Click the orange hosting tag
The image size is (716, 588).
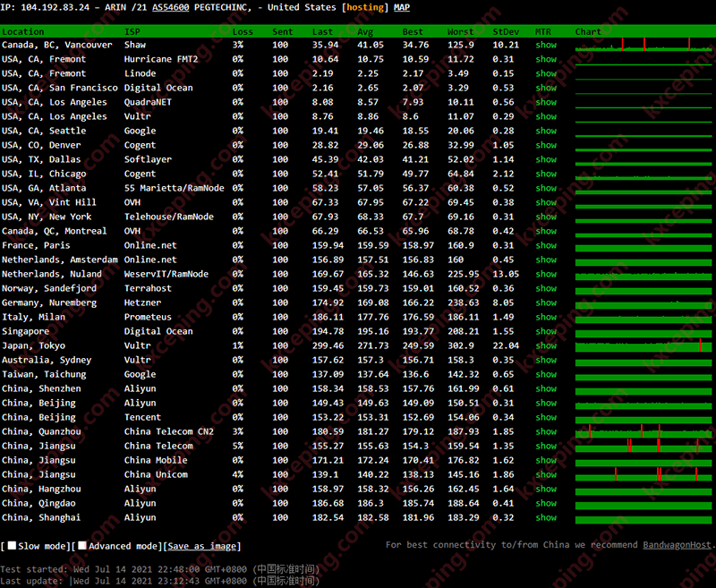365,7
